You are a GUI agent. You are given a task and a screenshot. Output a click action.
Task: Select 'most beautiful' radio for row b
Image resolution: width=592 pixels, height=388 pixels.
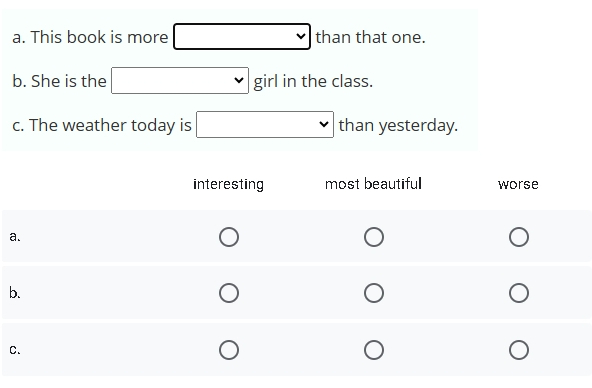[x=374, y=293]
